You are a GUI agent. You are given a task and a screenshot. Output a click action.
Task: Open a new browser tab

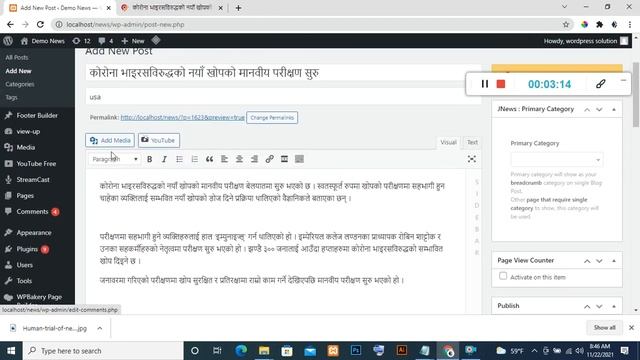point(238,8)
